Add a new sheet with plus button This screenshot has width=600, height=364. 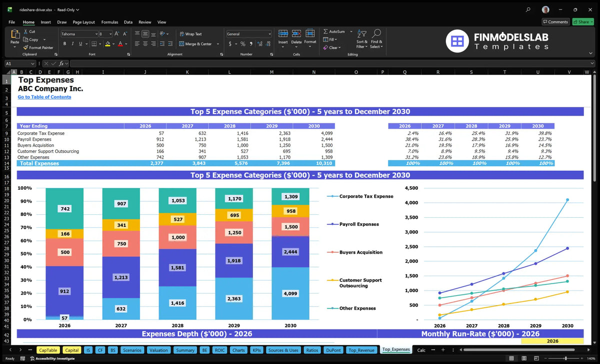(442, 350)
